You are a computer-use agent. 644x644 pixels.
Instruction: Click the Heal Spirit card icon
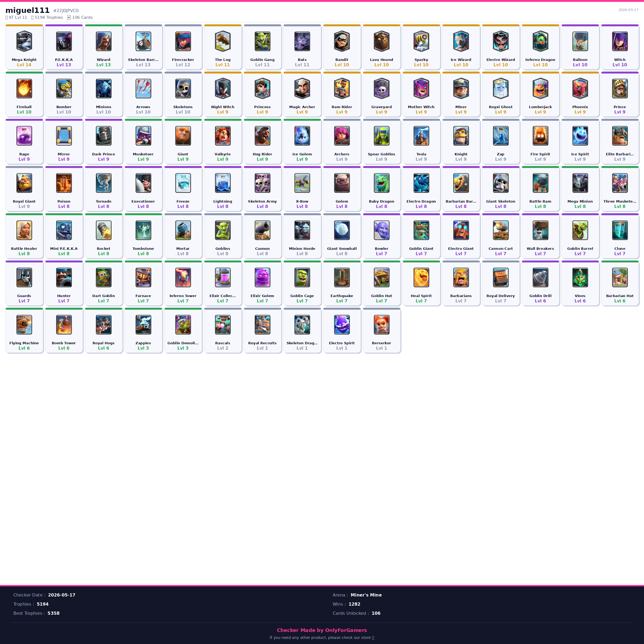(x=421, y=277)
